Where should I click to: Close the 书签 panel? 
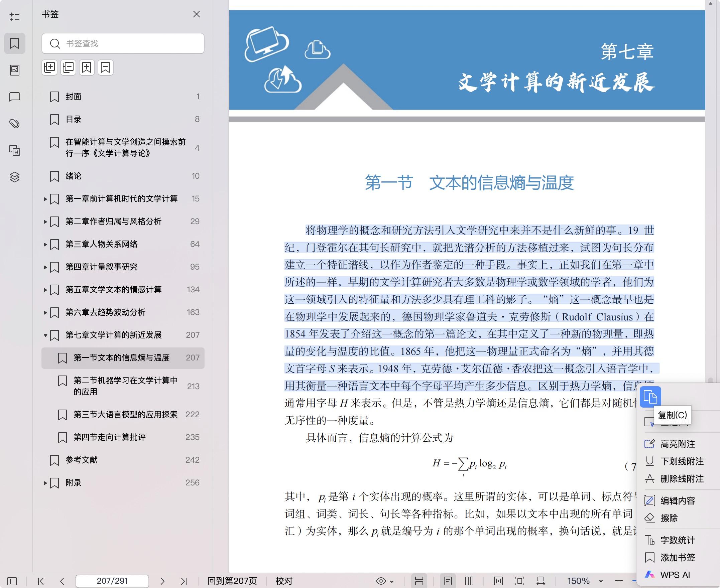[197, 14]
